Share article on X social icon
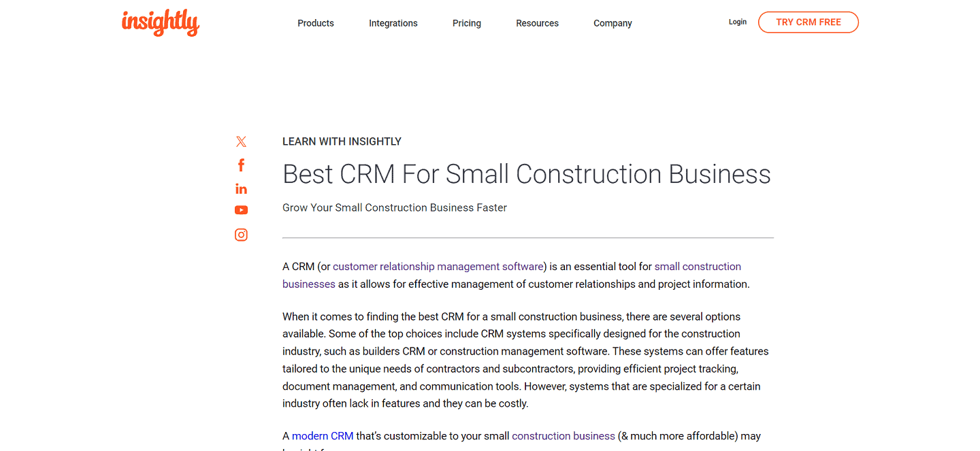Screen dimensions: 980x451 [241, 141]
